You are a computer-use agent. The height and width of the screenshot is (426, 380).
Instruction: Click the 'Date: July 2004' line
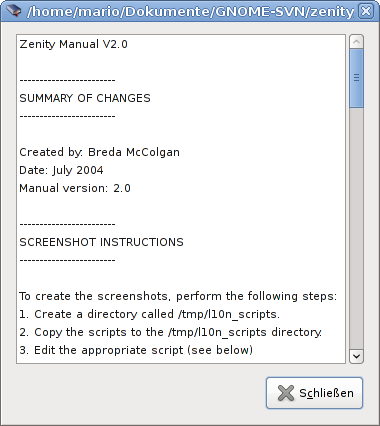61,170
